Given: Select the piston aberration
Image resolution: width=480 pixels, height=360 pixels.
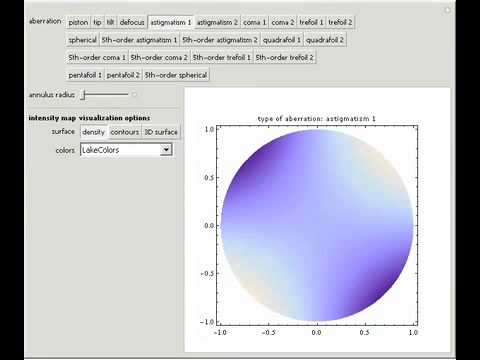Looking at the screenshot, I should pyautogui.click(x=78, y=22).
